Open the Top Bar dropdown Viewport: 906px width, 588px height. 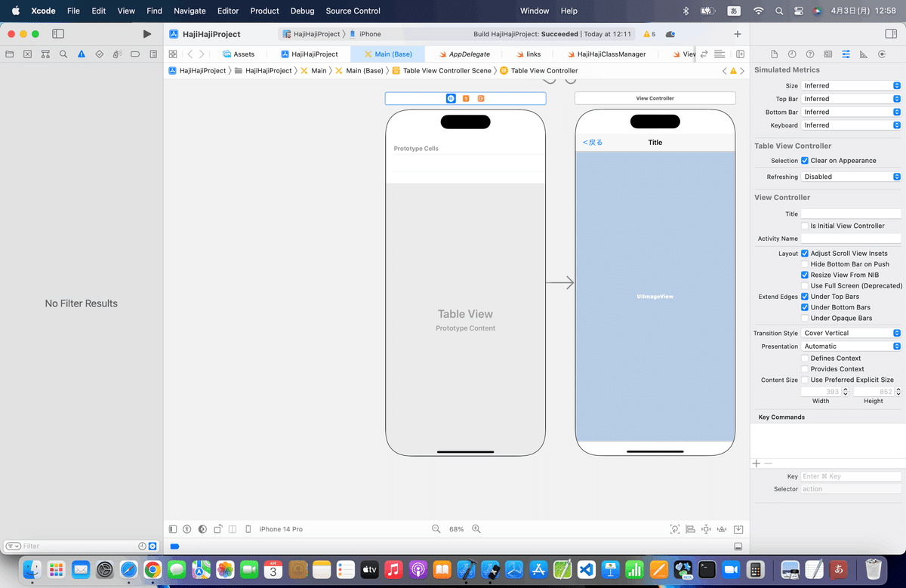(x=851, y=99)
